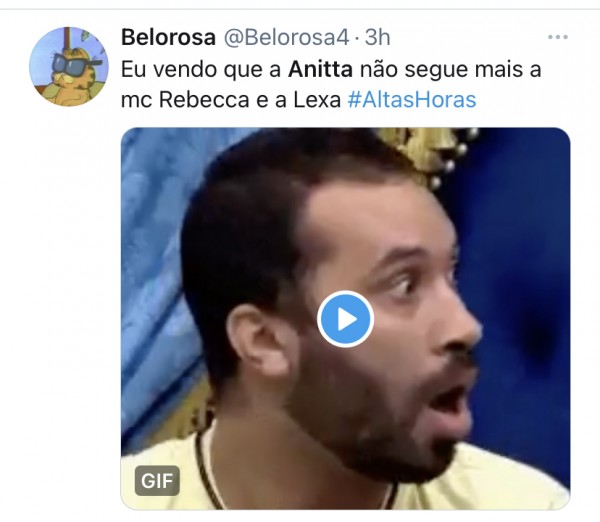Click the word Lexa in the tweet

pyautogui.click(x=317, y=100)
